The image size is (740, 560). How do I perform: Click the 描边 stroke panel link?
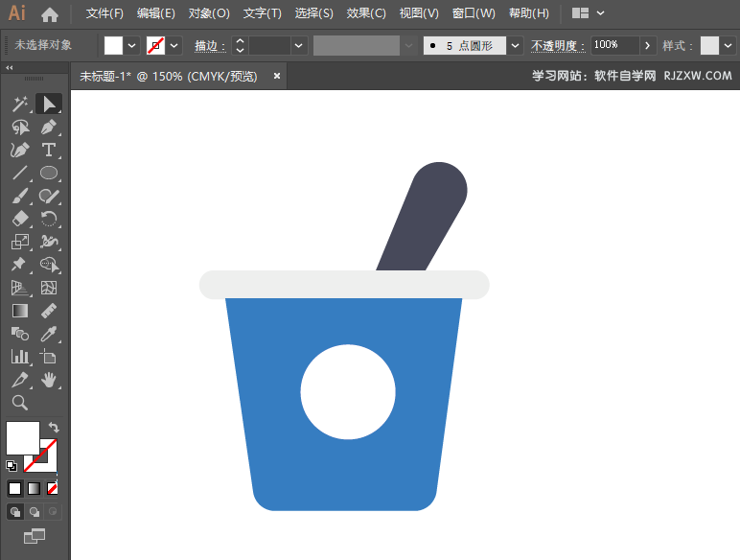tap(209, 45)
